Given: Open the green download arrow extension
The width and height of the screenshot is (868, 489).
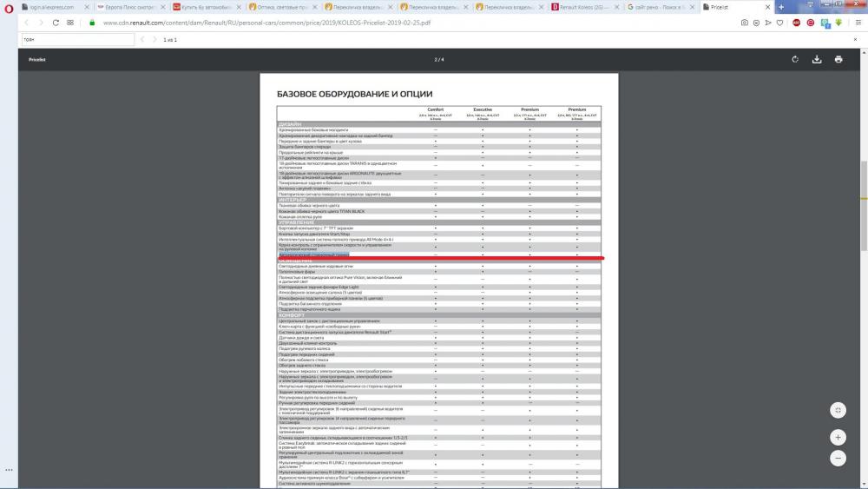Looking at the screenshot, I should (x=838, y=23).
